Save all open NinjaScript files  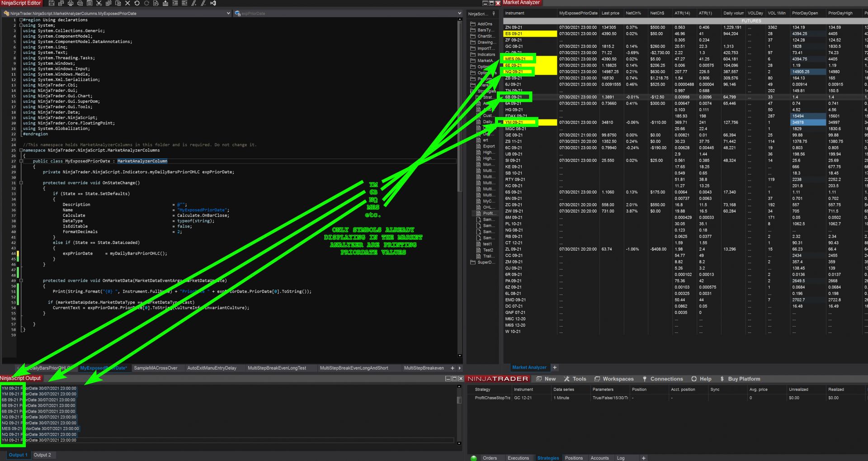click(61, 3)
